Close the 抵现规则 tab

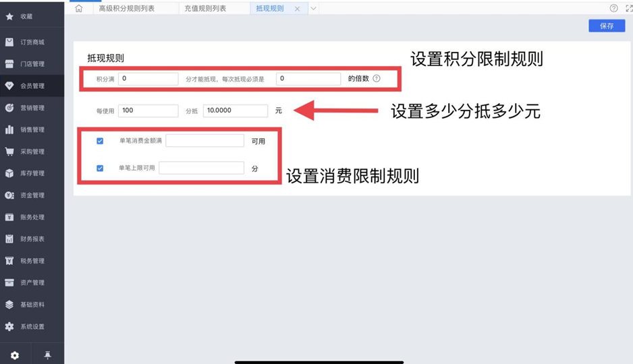coord(297,9)
